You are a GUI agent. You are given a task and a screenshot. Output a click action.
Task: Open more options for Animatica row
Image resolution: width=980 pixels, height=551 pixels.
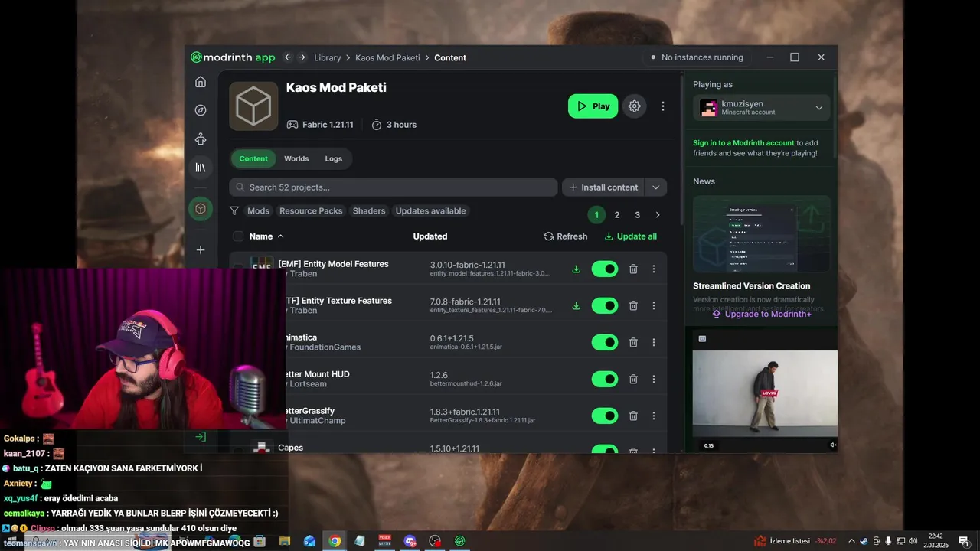[x=653, y=342]
